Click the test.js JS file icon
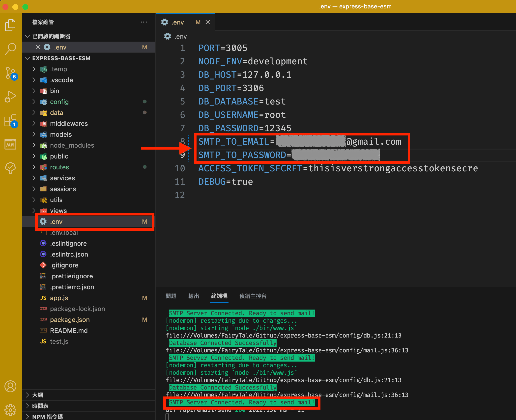 click(43, 341)
